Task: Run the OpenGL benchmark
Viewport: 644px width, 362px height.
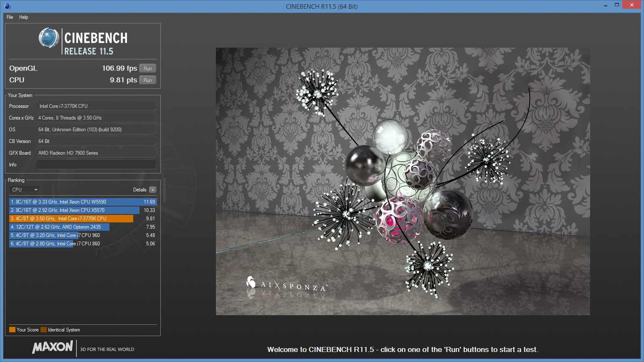Action: (x=148, y=69)
